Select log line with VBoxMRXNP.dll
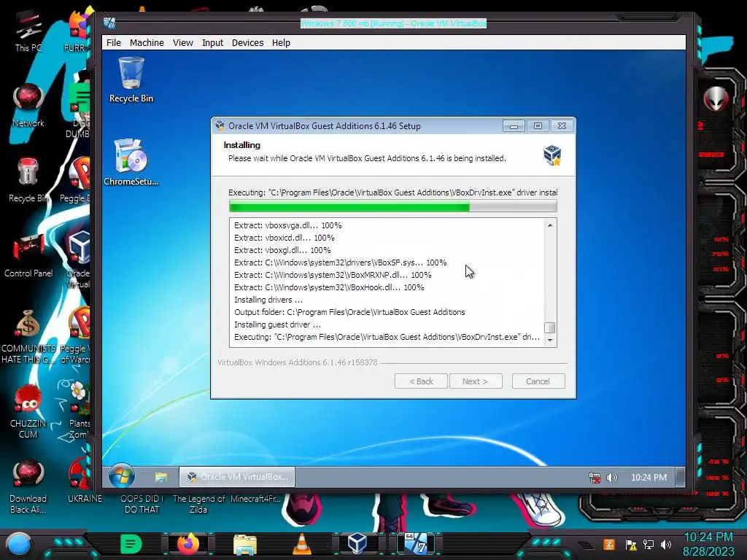Viewport: 747px width, 560px height. click(333, 275)
